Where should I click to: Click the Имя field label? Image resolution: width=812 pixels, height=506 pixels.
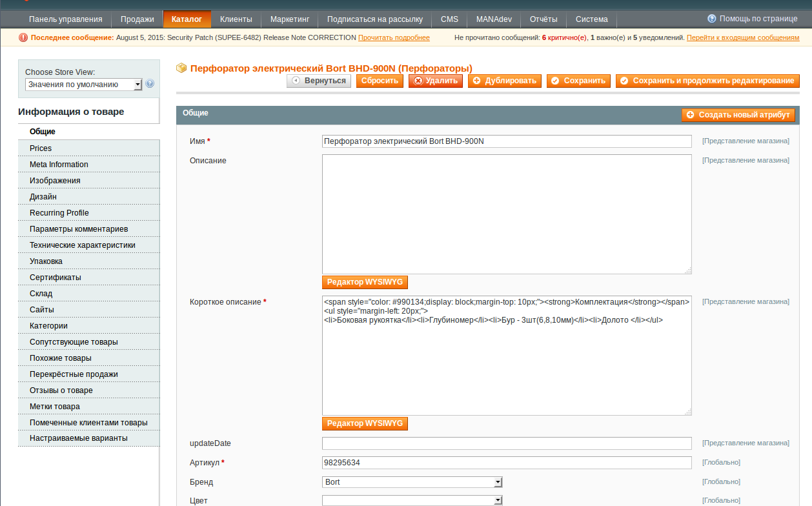pyautogui.click(x=200, y=141)
